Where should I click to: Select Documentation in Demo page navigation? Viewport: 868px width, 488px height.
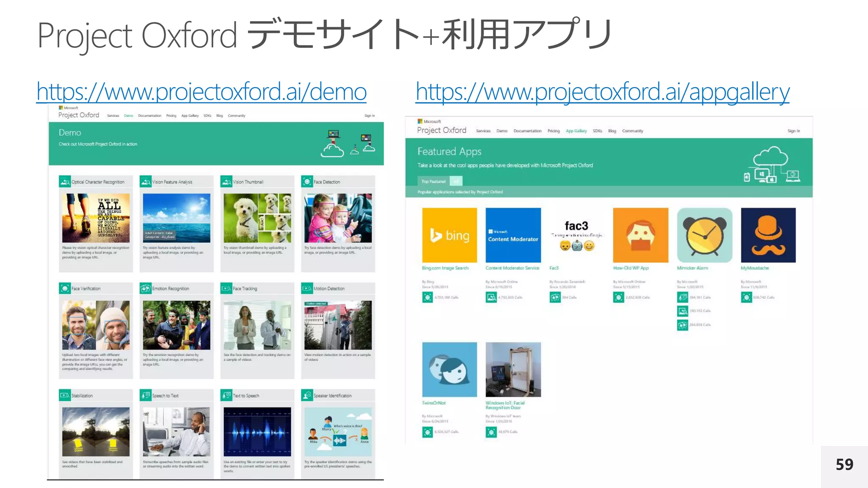pyautogui.click(x=150, y=116)
